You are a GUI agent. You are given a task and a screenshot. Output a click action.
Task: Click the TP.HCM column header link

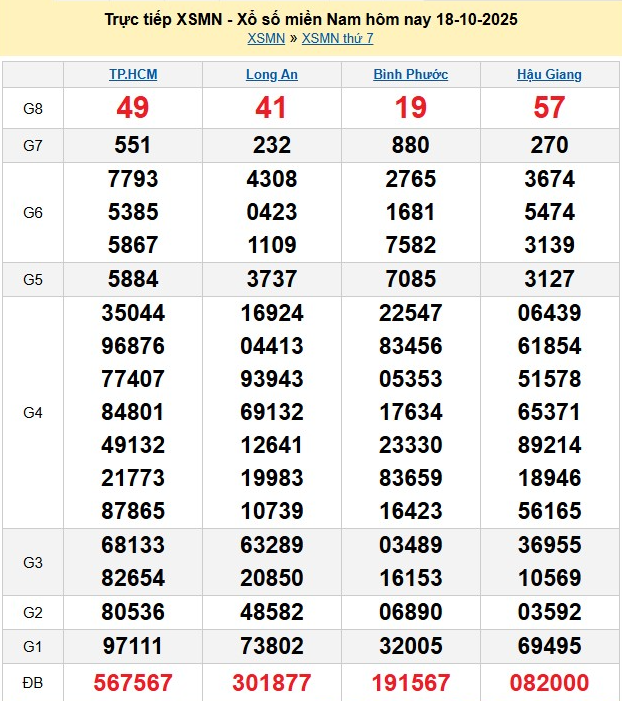pos(133,74)
